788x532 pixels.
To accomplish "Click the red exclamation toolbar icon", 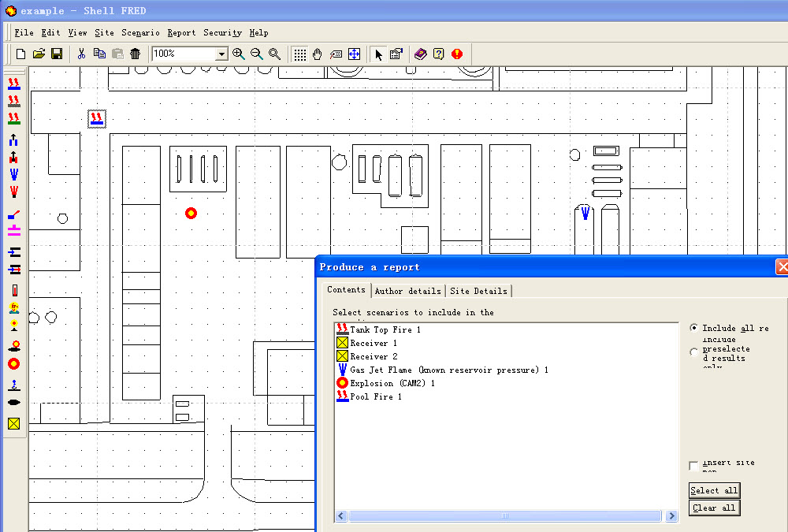I will pyautogui.click(x=457, y=54).
